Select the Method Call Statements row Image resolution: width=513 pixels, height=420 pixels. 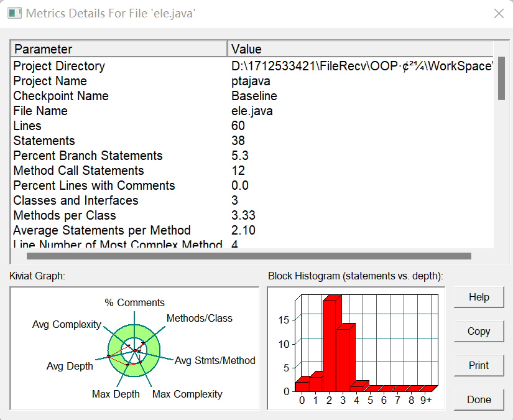(x=252, y=170)
